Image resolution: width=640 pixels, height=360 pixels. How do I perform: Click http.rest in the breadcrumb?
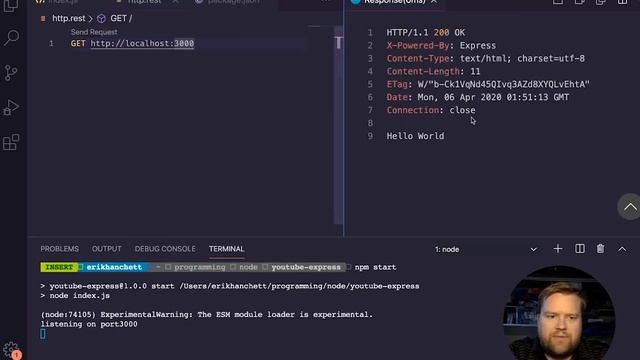tap(68, 18)
